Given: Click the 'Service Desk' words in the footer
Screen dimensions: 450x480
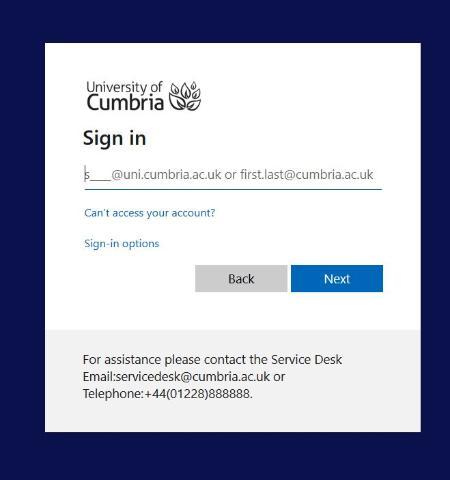Looking at the screenshot, I should click(x=306, y=360).
